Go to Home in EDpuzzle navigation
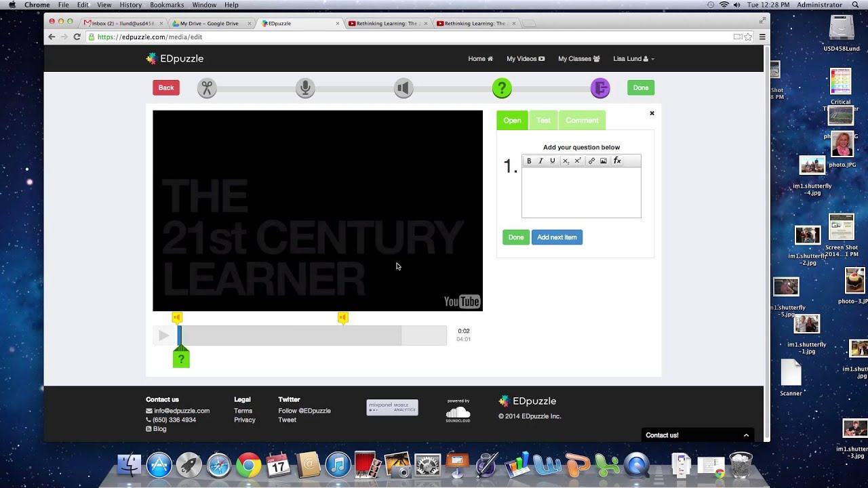Screen dimensions: 868x488 pyautogui.click(x=480, y=59)
